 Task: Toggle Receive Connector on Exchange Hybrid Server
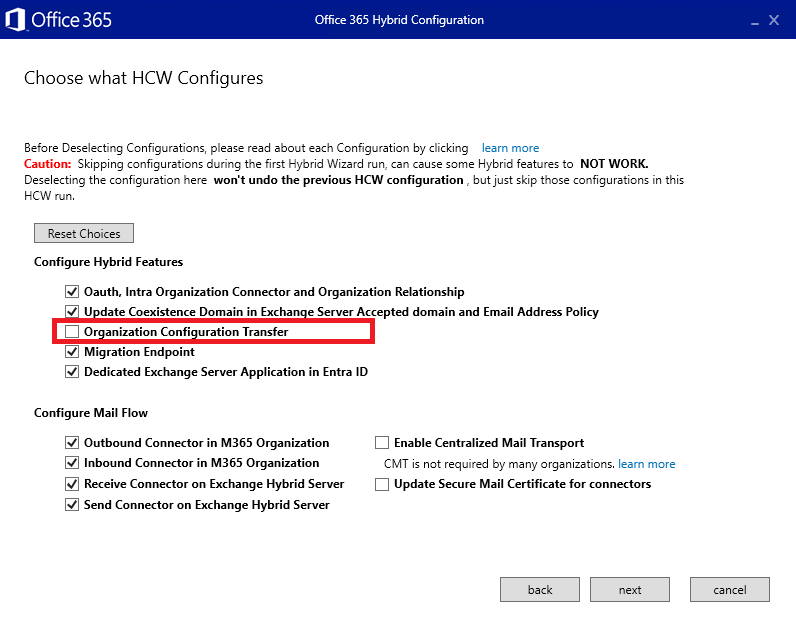[72, 484]
